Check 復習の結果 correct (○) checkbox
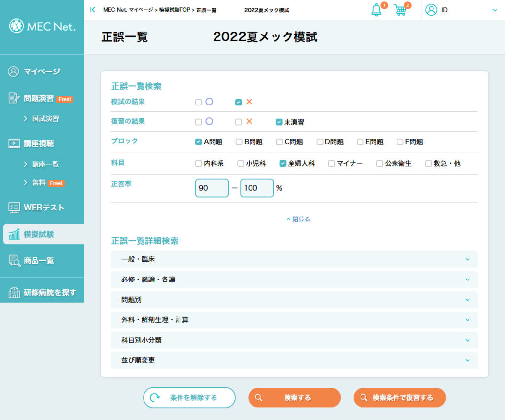 point(199,122)
